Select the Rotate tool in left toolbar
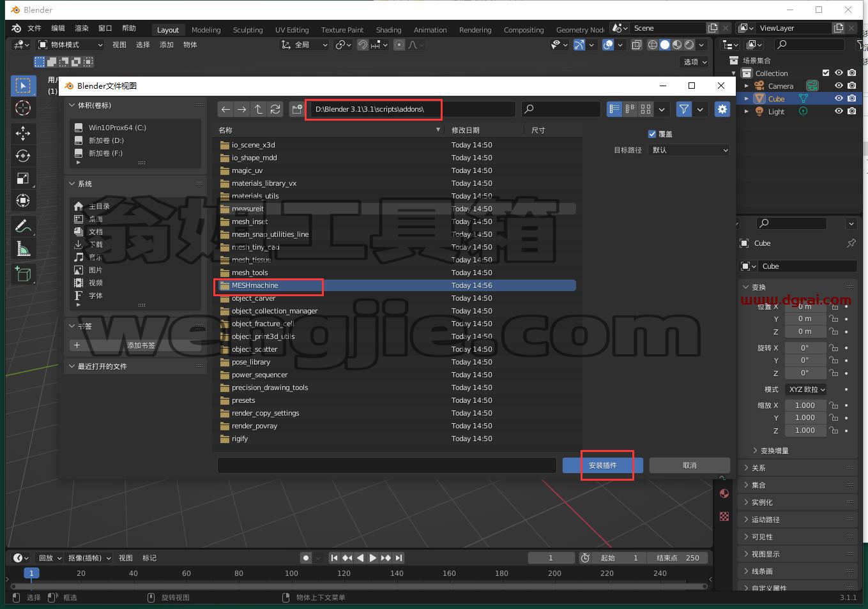Screen dimensions: 868x609 23,156
